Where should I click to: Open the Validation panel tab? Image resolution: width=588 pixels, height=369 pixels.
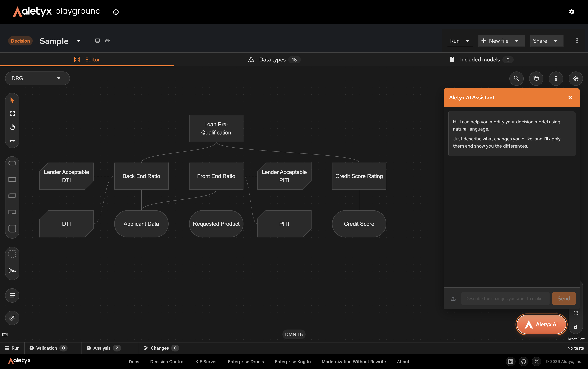tap(48, 348)
